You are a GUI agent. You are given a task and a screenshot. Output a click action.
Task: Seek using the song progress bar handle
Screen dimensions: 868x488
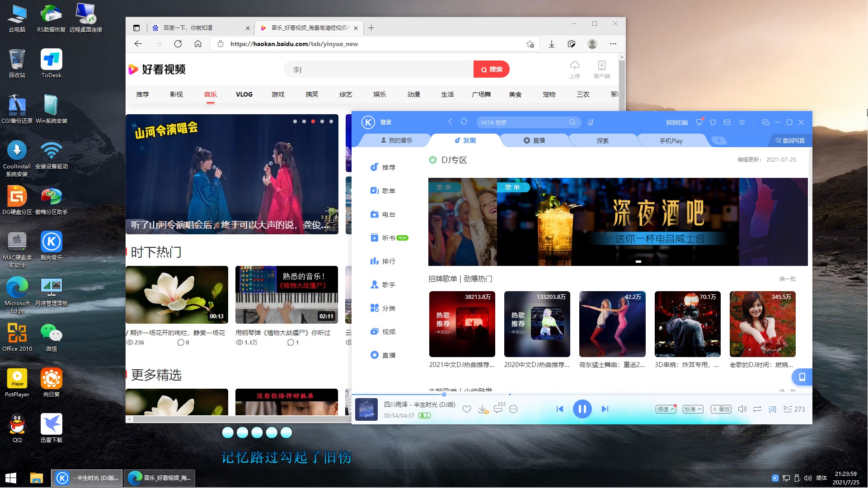pos(444,395)
